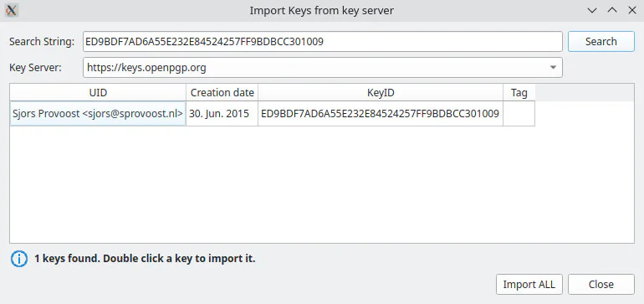
Task: Click the Tag column header
Action: pos(519,93)
